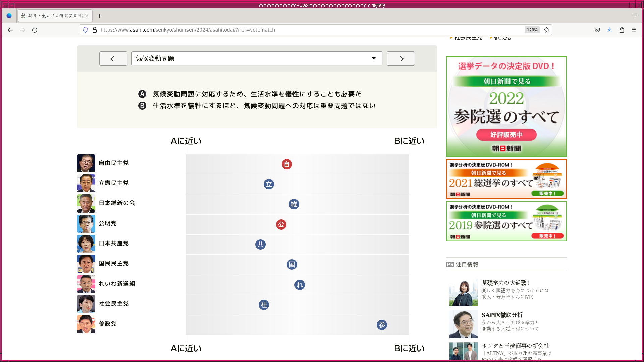Viewport: 644px width, 362px height.
Task: List all tabs with the chevron
Action: (x=635, y=16)
